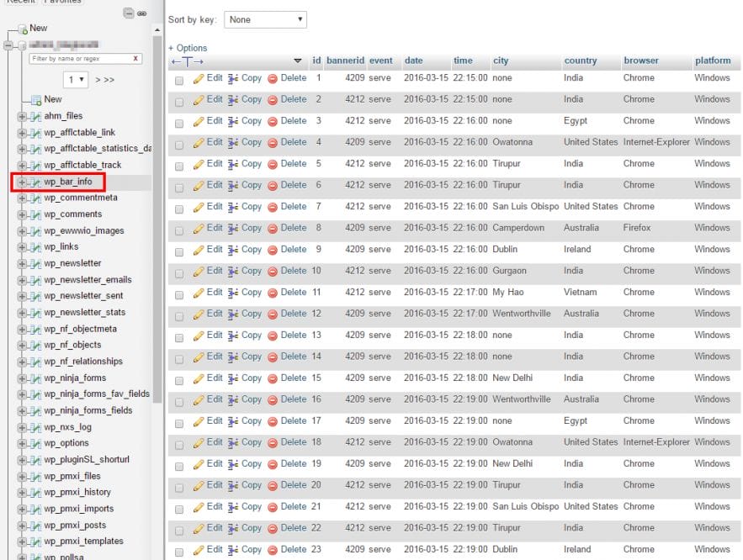The image size is (743, 560).
Task: Check the checkbox for row id 10
Action: tap(180, 271)
